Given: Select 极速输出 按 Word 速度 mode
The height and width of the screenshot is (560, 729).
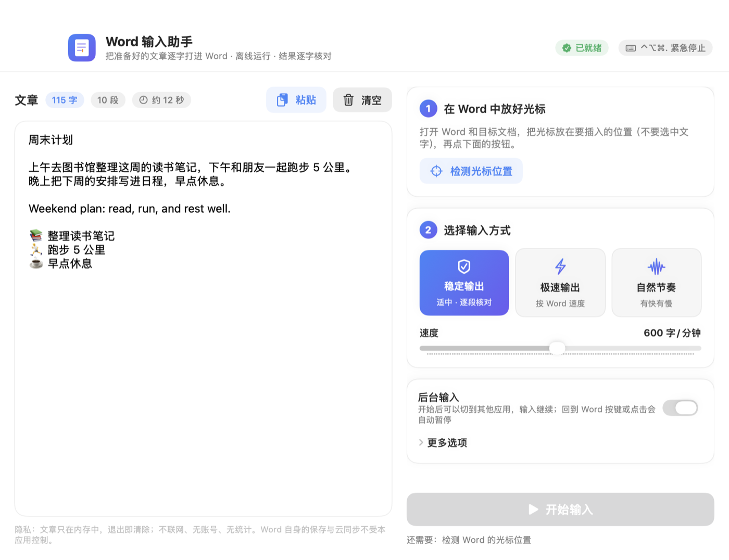Looking at the screenshot, I should (560, 283).
